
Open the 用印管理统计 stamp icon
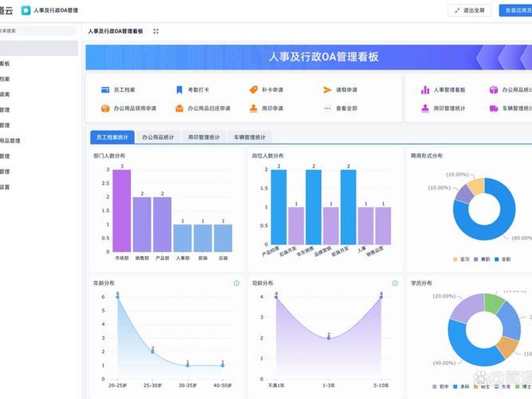pyautogui.click(x=425, y=108)
